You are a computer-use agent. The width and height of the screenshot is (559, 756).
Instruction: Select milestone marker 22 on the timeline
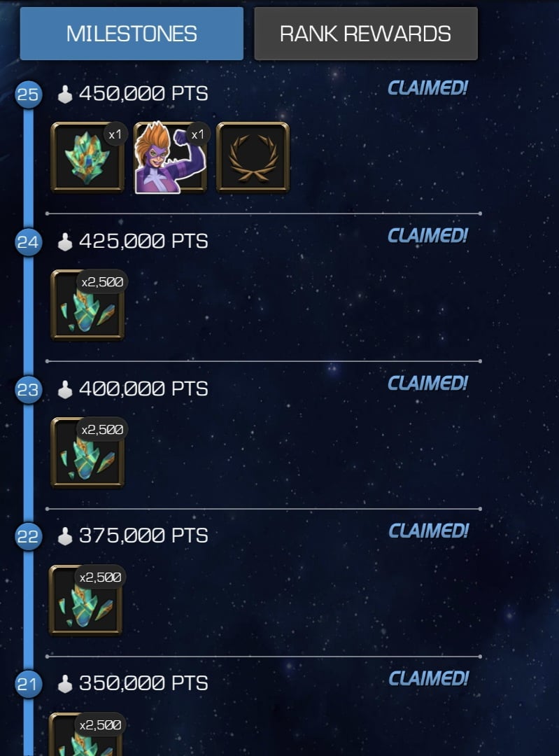click(28, 536)
